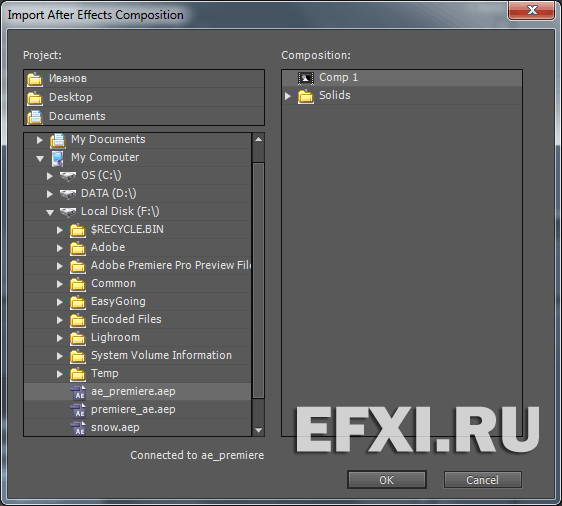Click the project tree scroll up arrow
Screen dimensions: 562x506
click(258, 139)
